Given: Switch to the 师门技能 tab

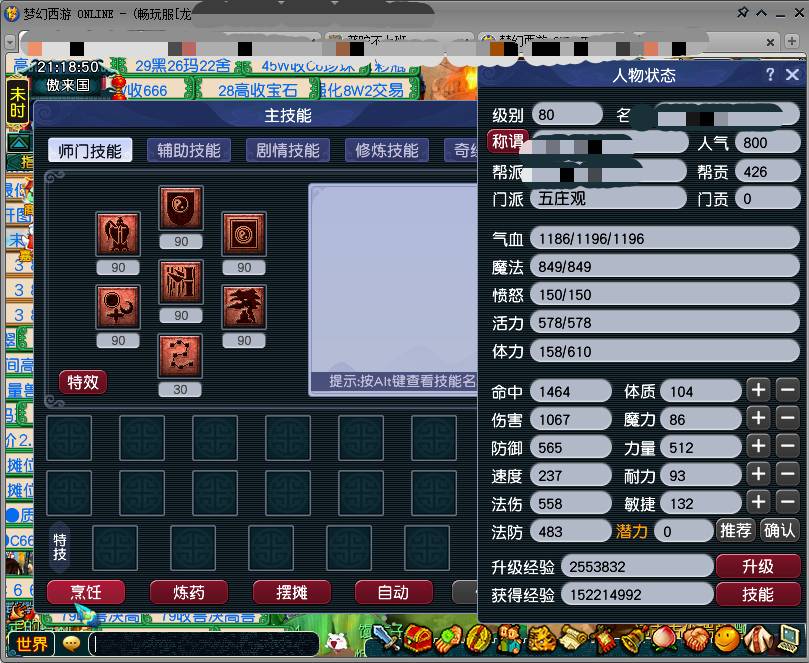Looking at the screenshot, I should [x=90, y=151].
